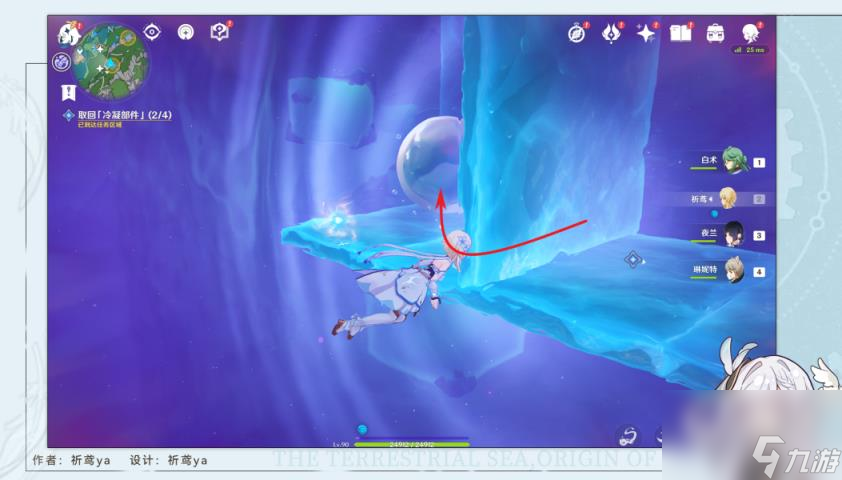Switch to party member 琳妮特
842x480 pixels.
(734, 270)
